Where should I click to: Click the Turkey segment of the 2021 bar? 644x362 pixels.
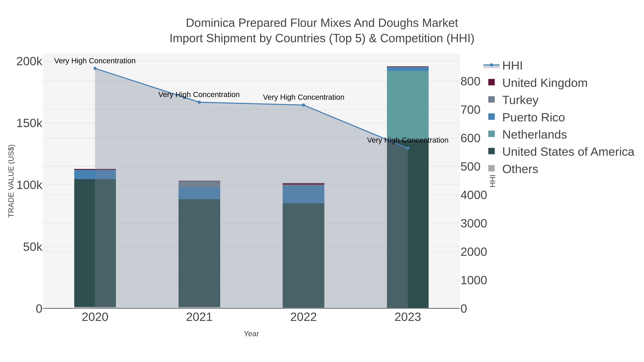(x=199, y=184)
